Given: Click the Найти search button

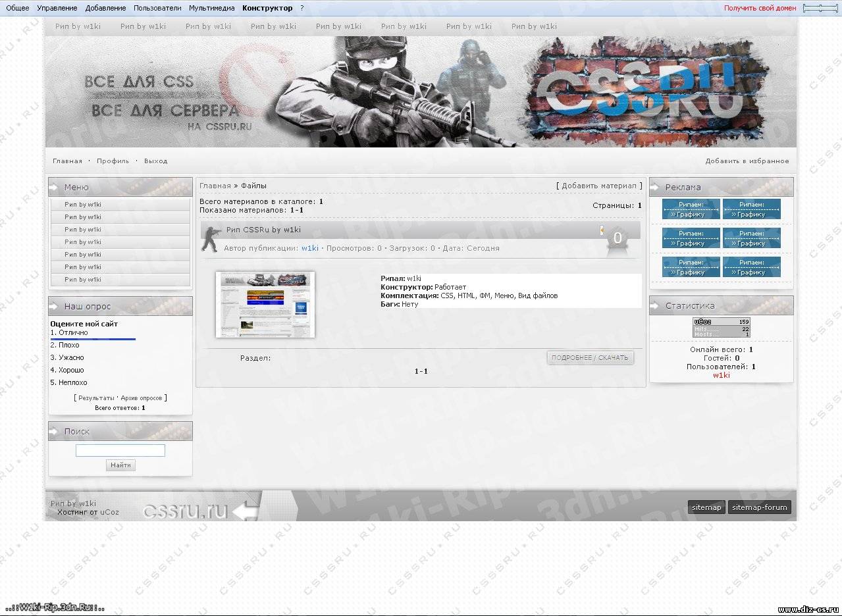Looking at the screenshot, I should (x=120, y=465).
